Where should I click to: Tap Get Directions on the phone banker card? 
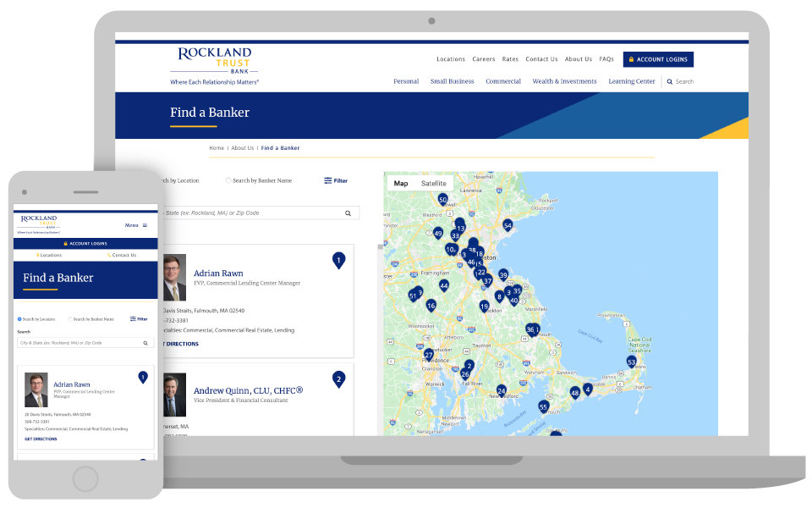[41, 439]
